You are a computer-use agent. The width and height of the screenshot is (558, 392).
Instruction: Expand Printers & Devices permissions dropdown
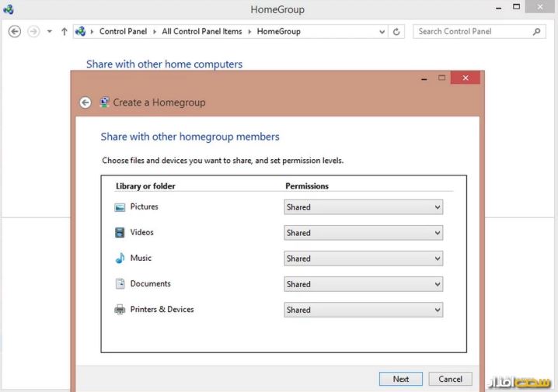click(x=363, y=310)
